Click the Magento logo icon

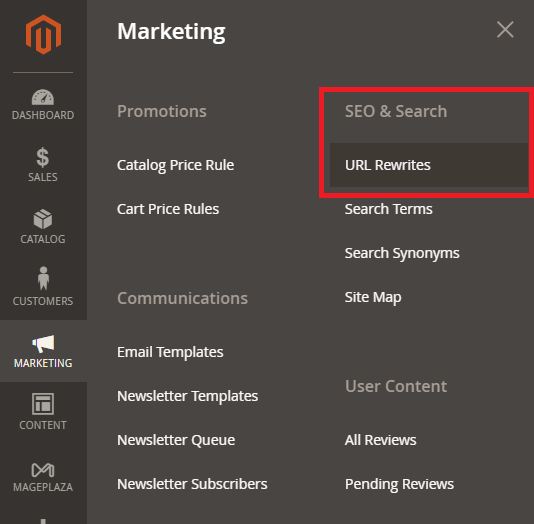pos(43,34)
